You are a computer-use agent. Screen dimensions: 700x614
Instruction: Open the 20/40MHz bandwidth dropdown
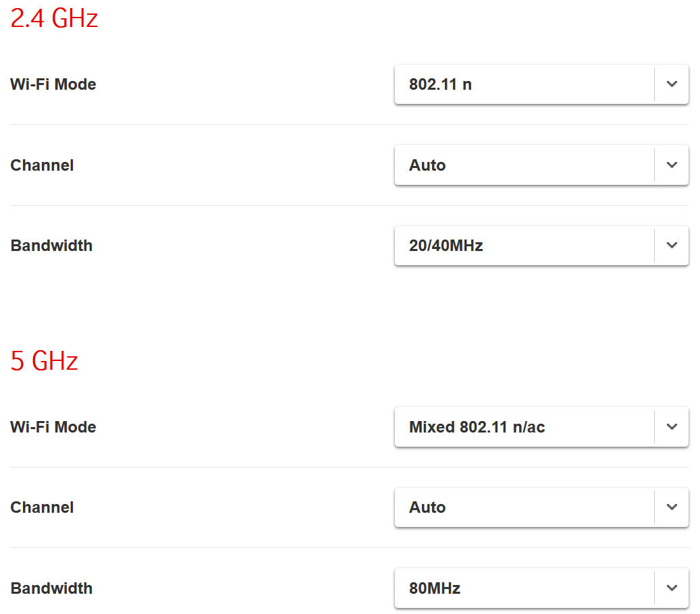(x=524, y=246)
